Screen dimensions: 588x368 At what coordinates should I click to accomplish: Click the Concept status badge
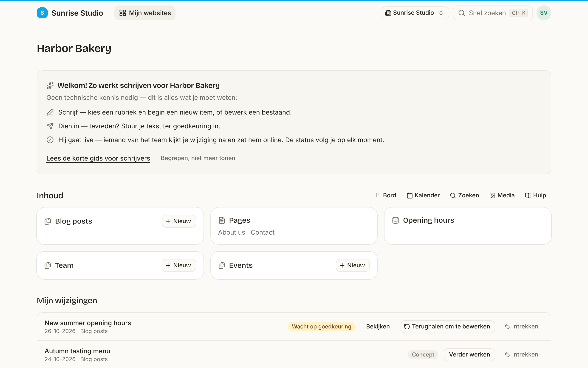tap(423, 355)
